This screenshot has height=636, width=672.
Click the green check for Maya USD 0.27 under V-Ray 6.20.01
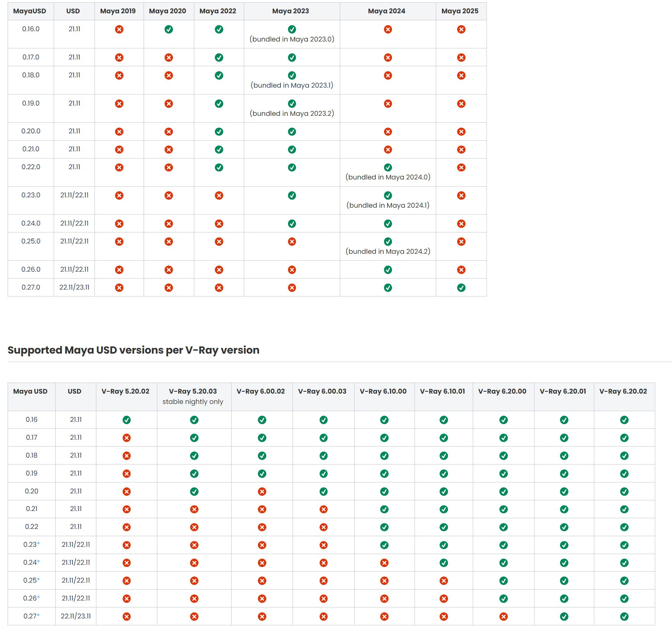(x=564, y=617)
